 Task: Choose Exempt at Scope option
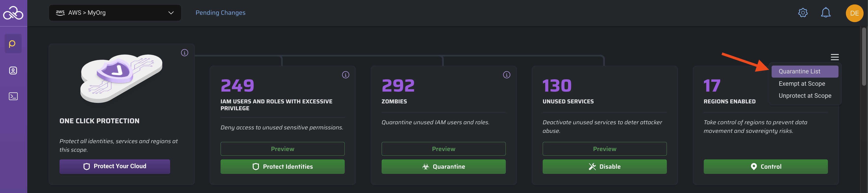(802, 84)
